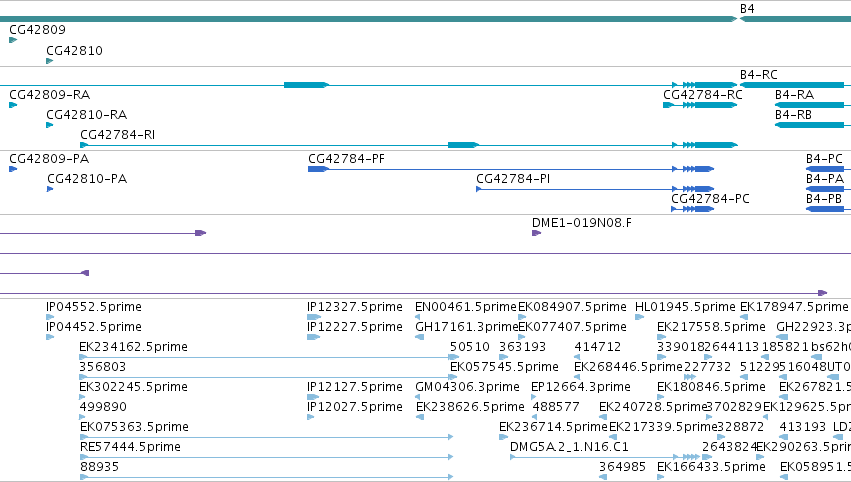Click feature label 363193
The image size is (851, 482).
522,347
